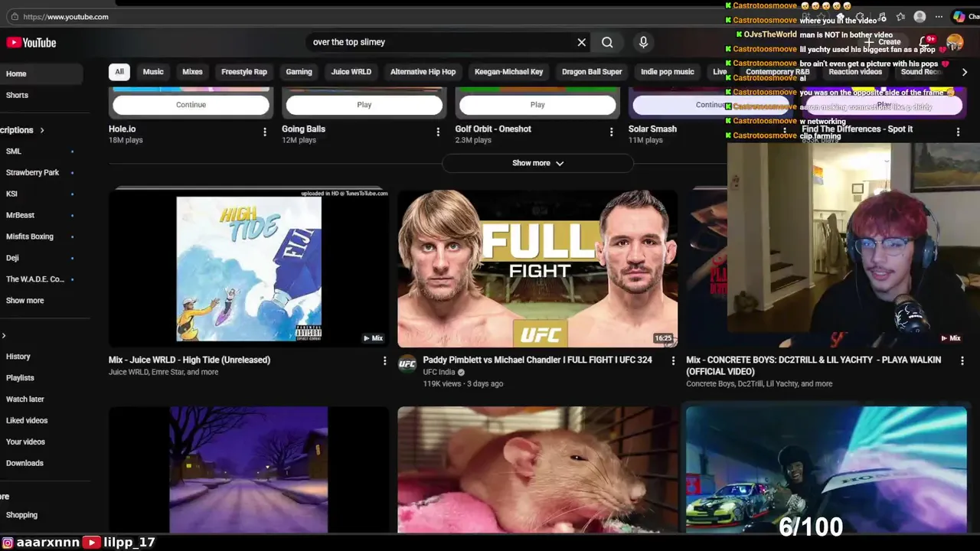Open options menu for Golf Orbit - Oneshot
Image resolution: width=980 pixels, height=551 pixels.
(x=611, y=132)
